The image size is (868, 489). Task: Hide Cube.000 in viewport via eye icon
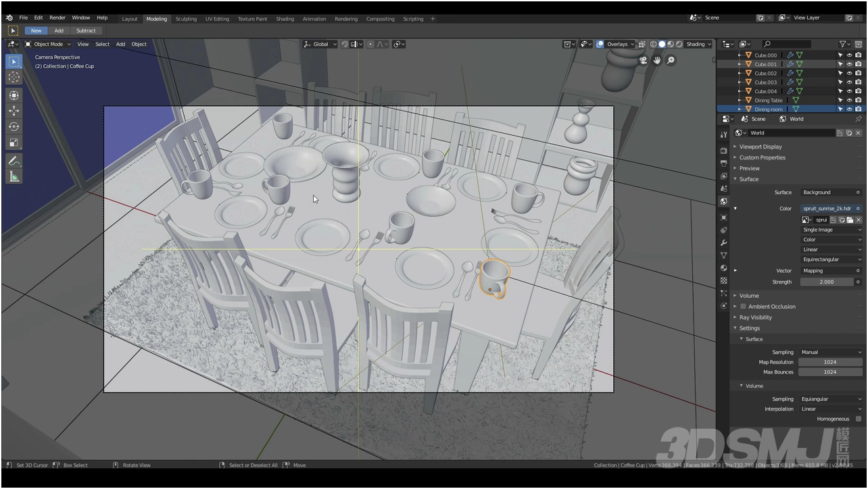coord(849,55)
